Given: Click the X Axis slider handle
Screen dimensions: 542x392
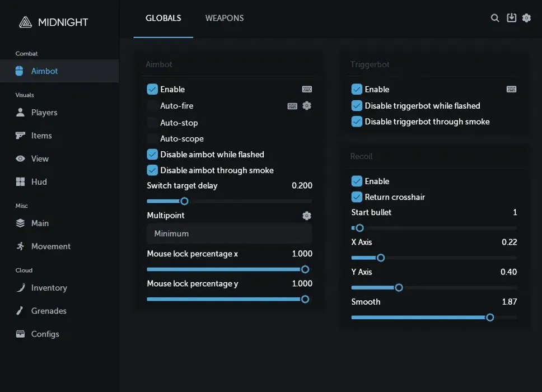Looking at the screenshot, I should (x=381, y=258).
